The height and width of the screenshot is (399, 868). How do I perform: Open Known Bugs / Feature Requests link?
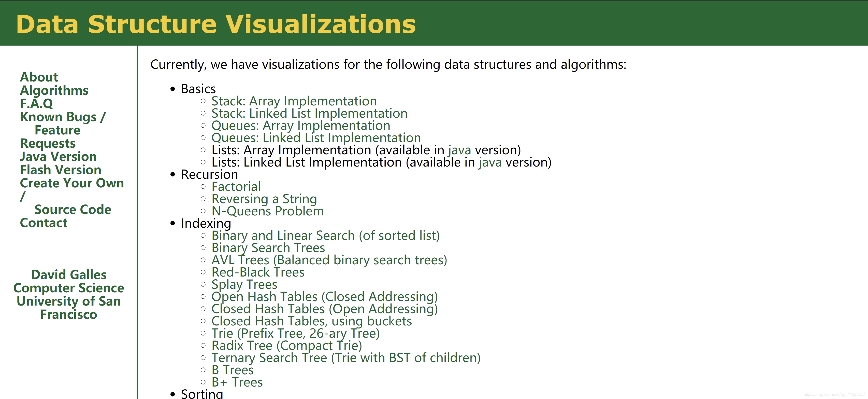pyautogui.click(x=62, y=117)
